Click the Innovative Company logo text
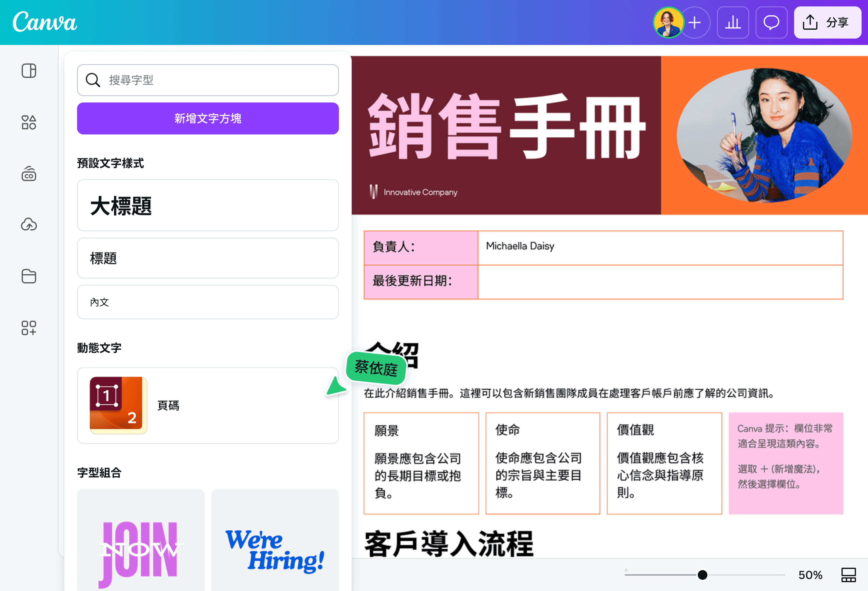Image resolution: width=868 pixels, height=591 pixels. [x=420, y=192]
